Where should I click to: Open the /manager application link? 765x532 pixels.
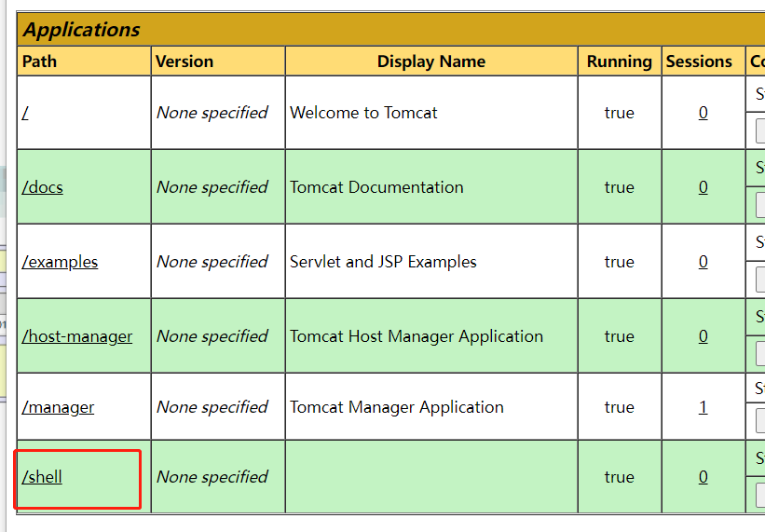(x=58, y=407)
